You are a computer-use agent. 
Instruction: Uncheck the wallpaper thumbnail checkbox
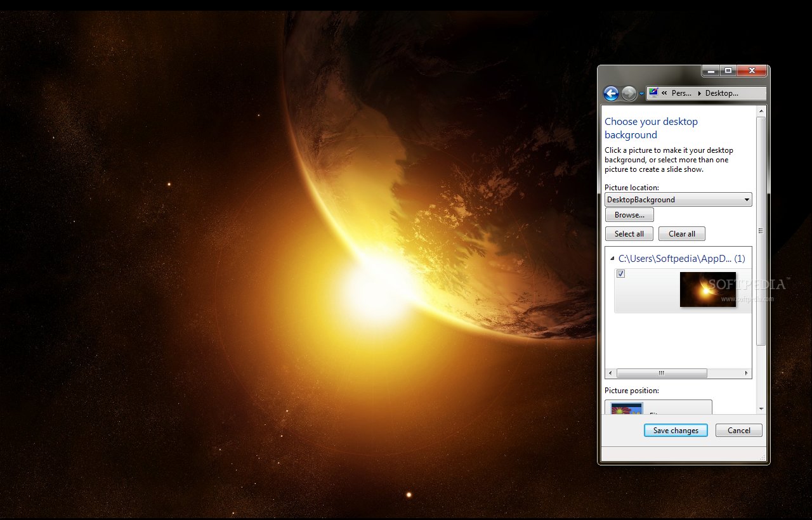click(x=621, y=274)
